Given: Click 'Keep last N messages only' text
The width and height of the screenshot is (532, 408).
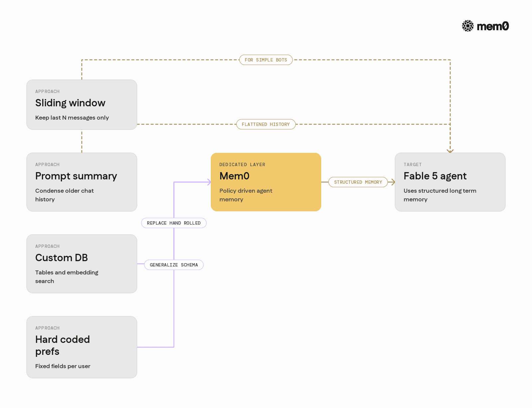Looking at the screenshot, I should (72, 118).
